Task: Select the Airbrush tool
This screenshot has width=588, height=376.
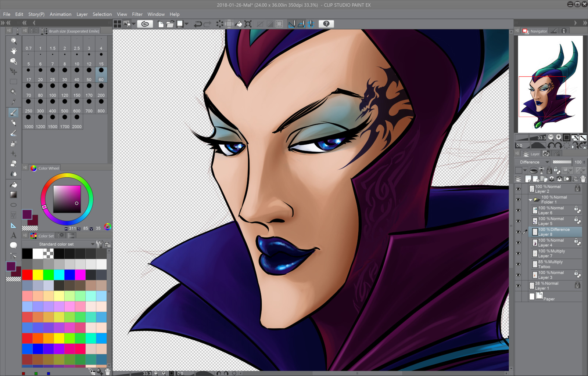Action: pos(14,144)
